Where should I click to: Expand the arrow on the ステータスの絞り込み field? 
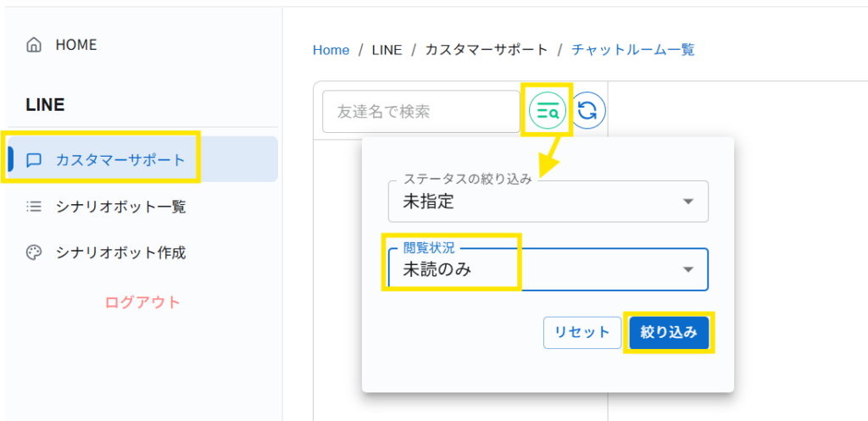click(688, 202)
